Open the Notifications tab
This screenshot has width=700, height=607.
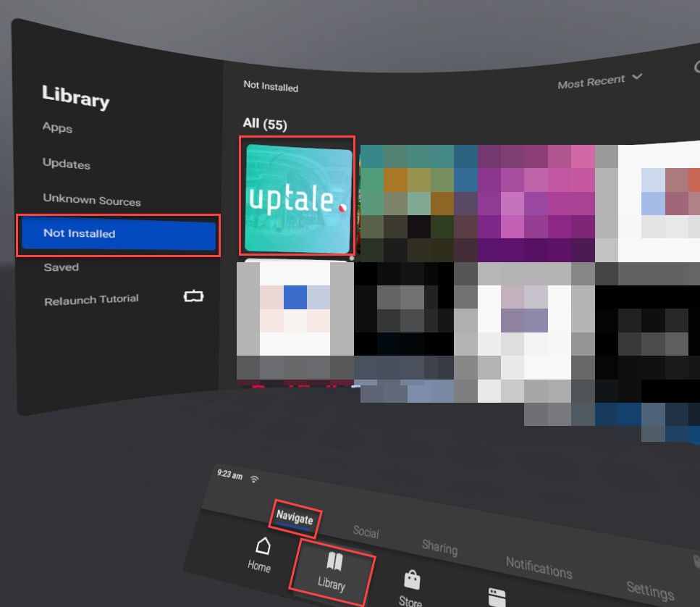point(539,567)
